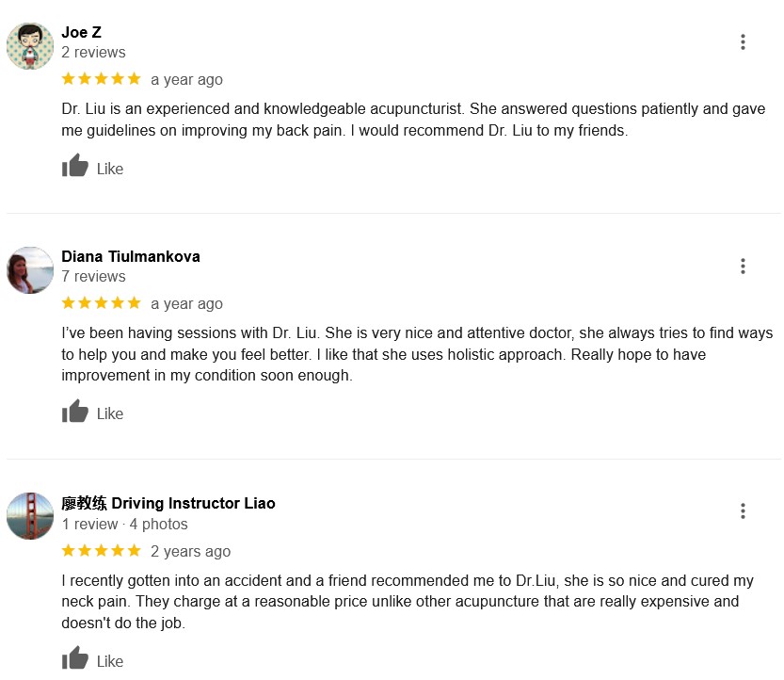Click Joe Z's cartoon profile avatar
Viewport: 784px width, 680px height.
pyautogui.click(x=30, y=46)
